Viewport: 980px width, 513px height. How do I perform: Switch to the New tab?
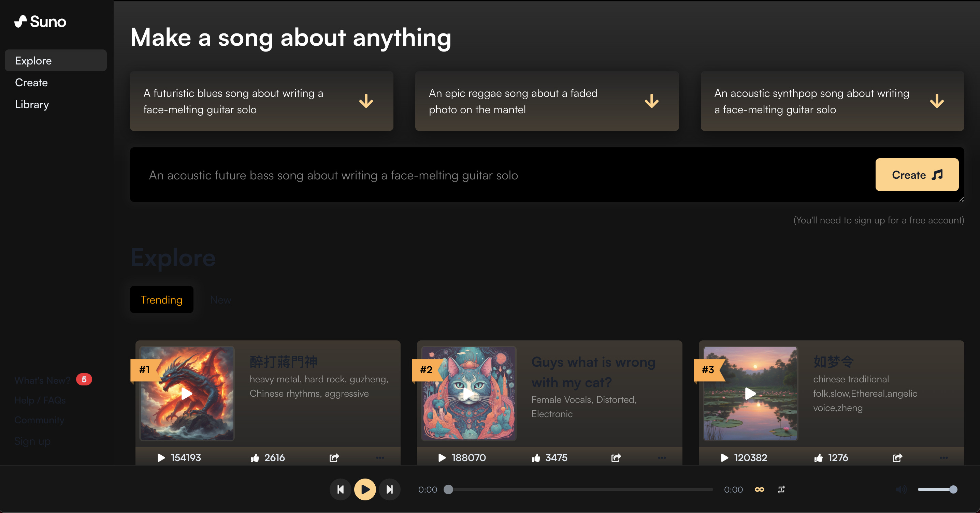(x=221, y=300)
